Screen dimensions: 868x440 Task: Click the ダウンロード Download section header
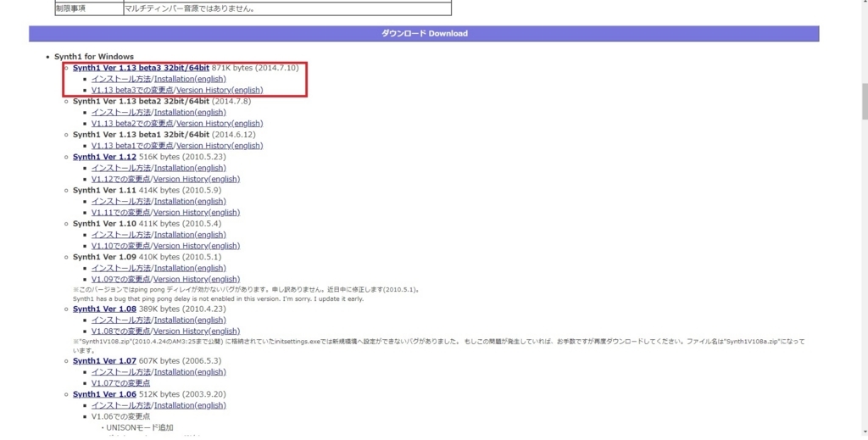click(x=424, y=33)
